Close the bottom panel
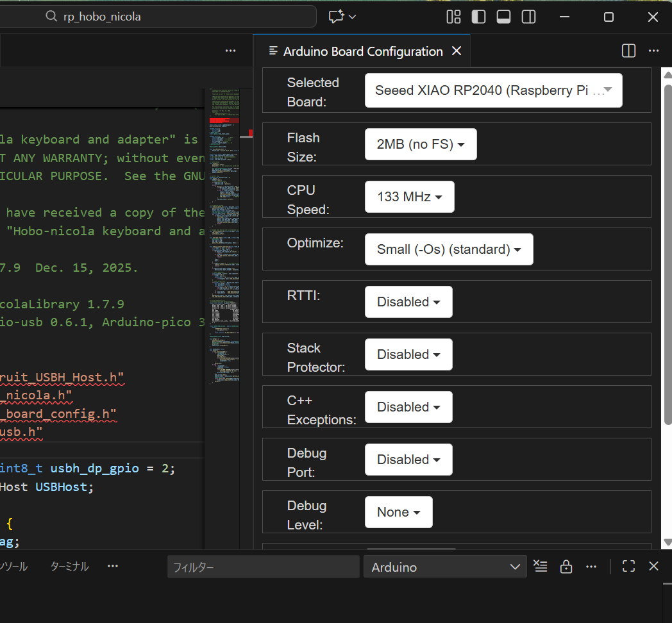This screenshot has width=672, height=623. coord(653,567)
